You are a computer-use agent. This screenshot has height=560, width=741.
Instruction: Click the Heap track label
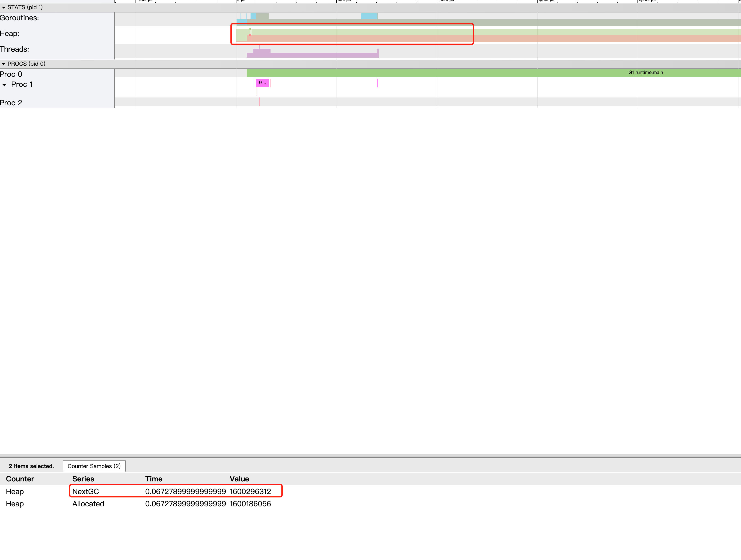(x=10, y=33)
